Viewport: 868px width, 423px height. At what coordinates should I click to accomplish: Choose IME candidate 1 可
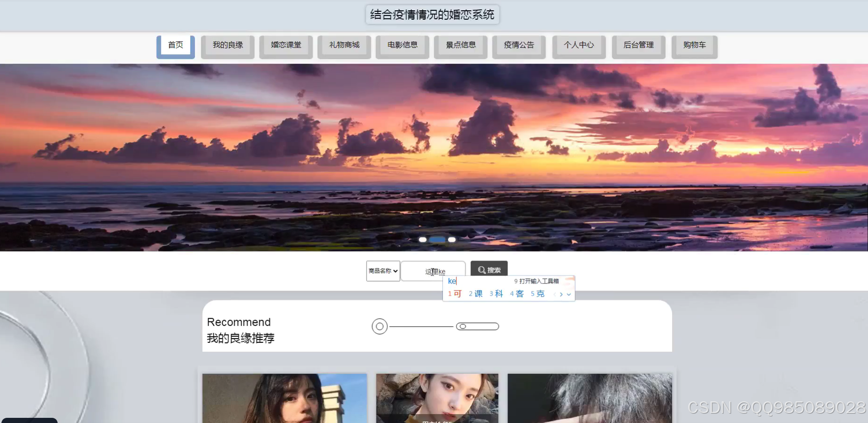455,294
